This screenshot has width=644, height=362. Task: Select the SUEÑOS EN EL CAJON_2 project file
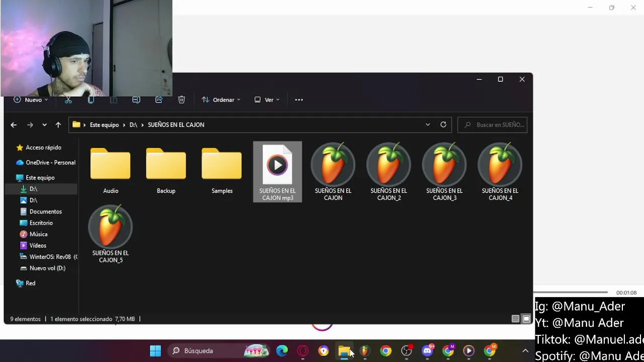(x=388, y=172)
